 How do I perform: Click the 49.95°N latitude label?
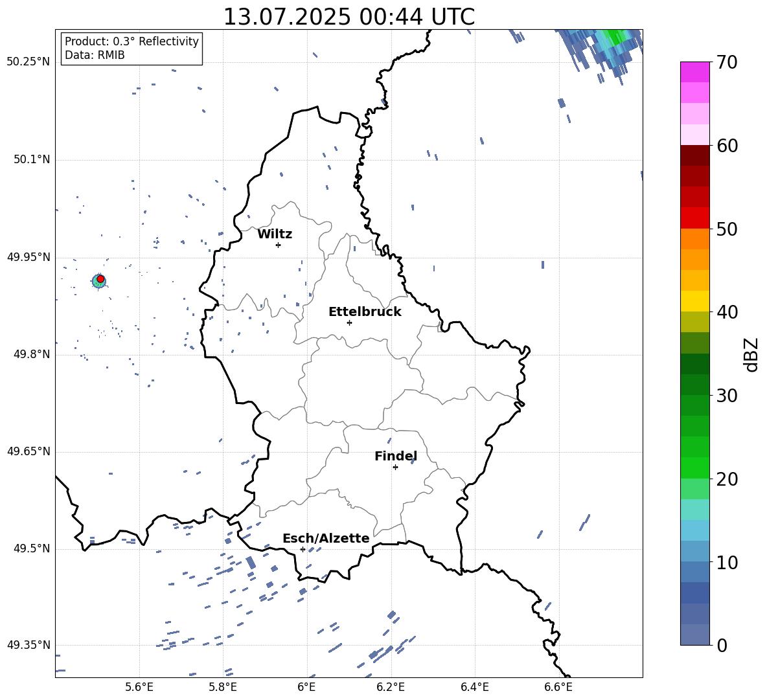pyautogui.click(x=29, y=257)
